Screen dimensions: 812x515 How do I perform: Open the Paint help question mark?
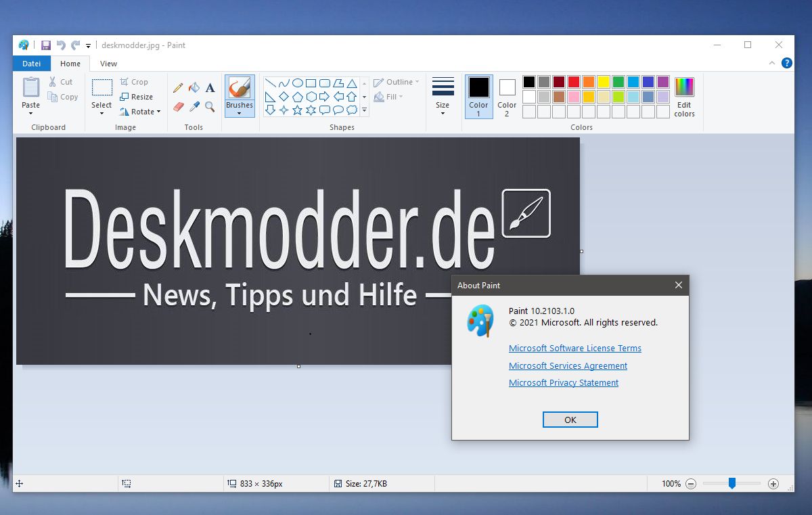(786, 63)
